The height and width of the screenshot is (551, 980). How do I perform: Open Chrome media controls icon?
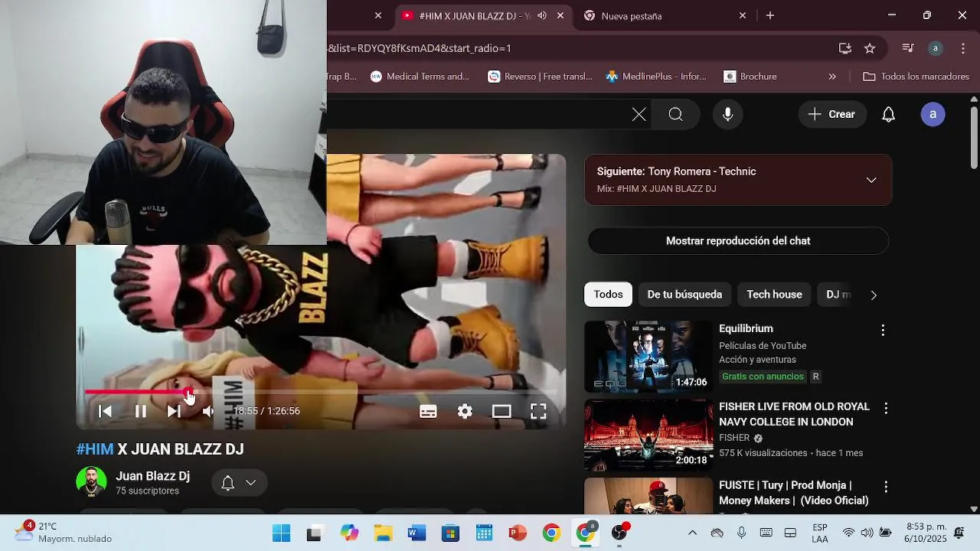pyautogui.click(x=908, y=48)
